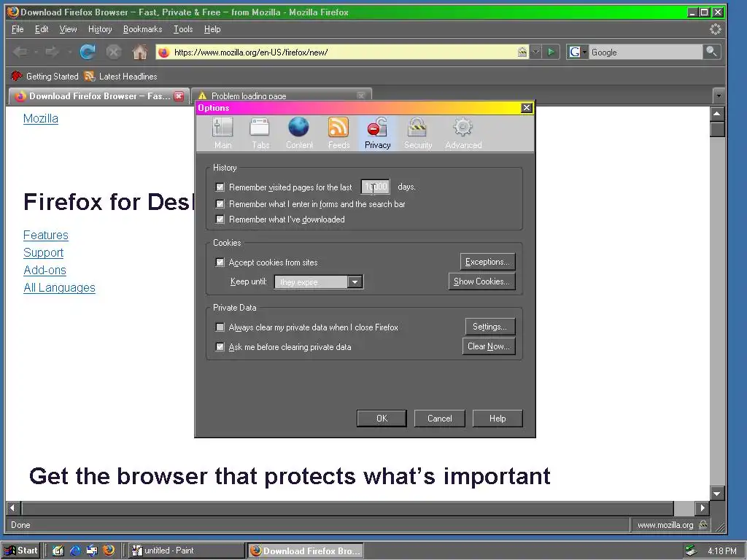
Task: Enable Always clear my private data checkbox
Action: pyautogui.click(x=220, y=327)
